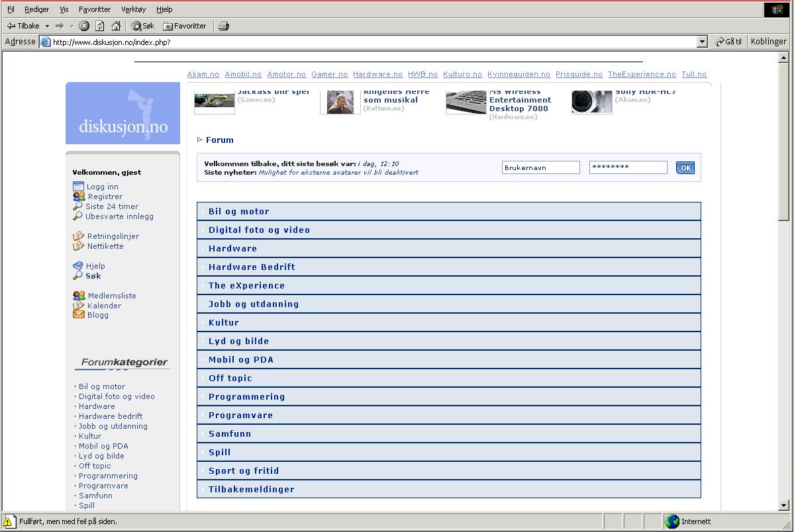Expand the Bil og motor forum category

click(x=448, y=212)
